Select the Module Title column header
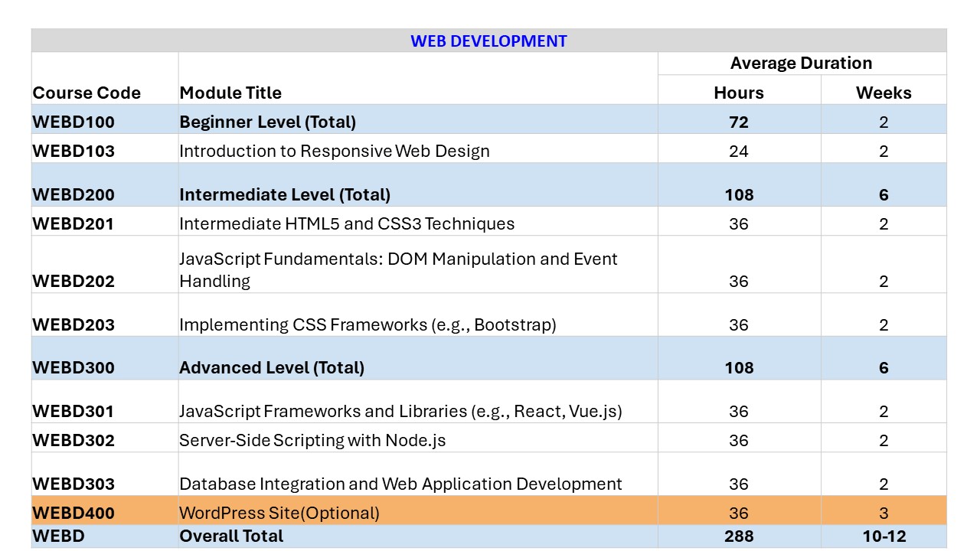 coord(230,93)
